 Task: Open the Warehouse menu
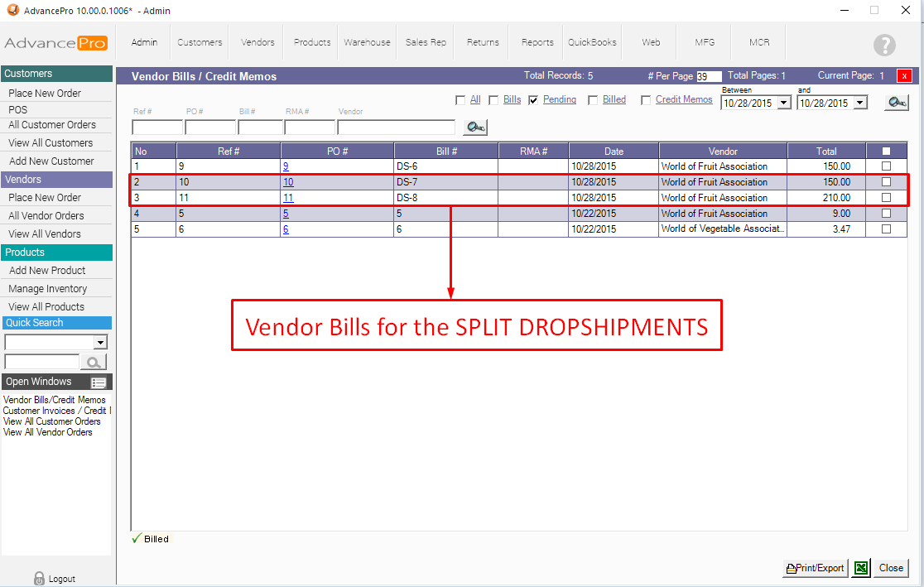coord(367,42)
